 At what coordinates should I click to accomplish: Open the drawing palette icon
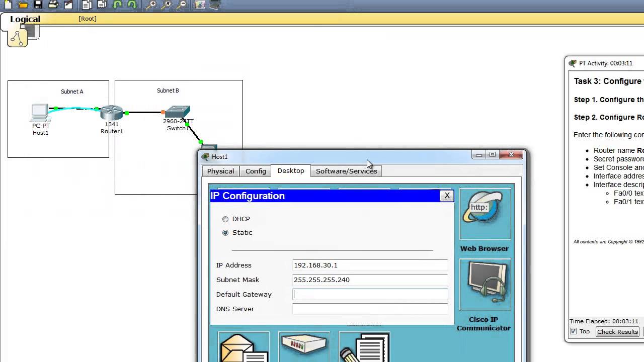click(x=200, y=5)
